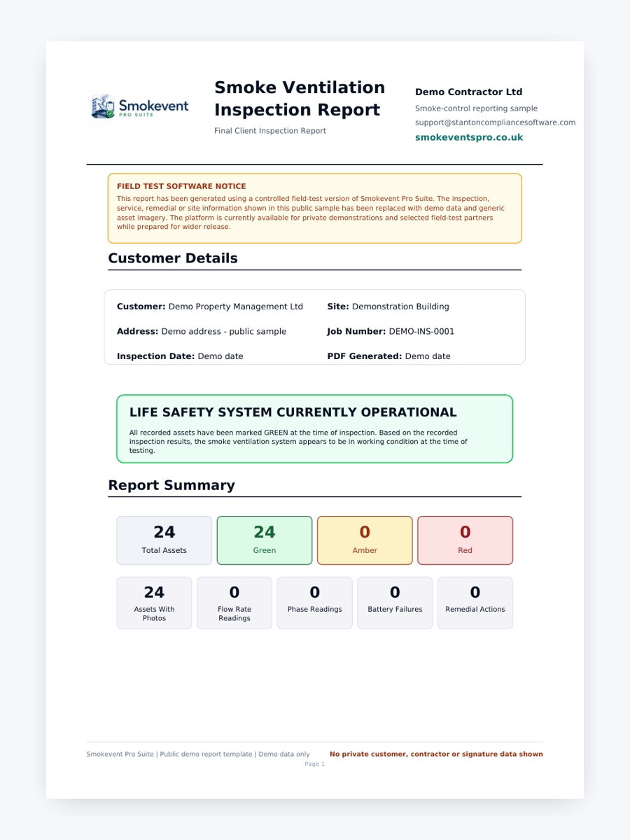Click the PDF Generated: Demo date field

pyautogui.click(x=389, y=356)
